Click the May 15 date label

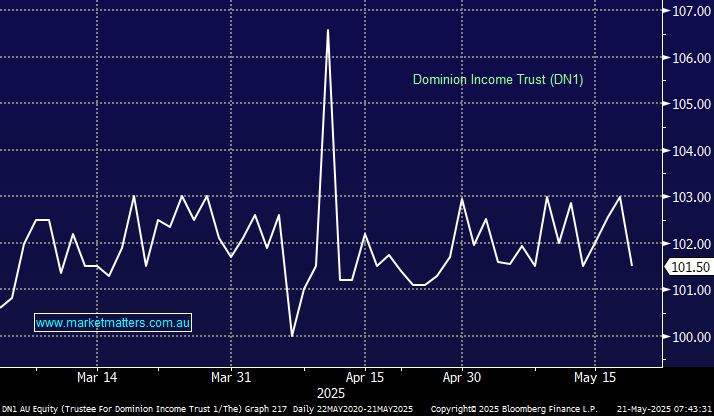pyautogui.click(x=595, y=377)
